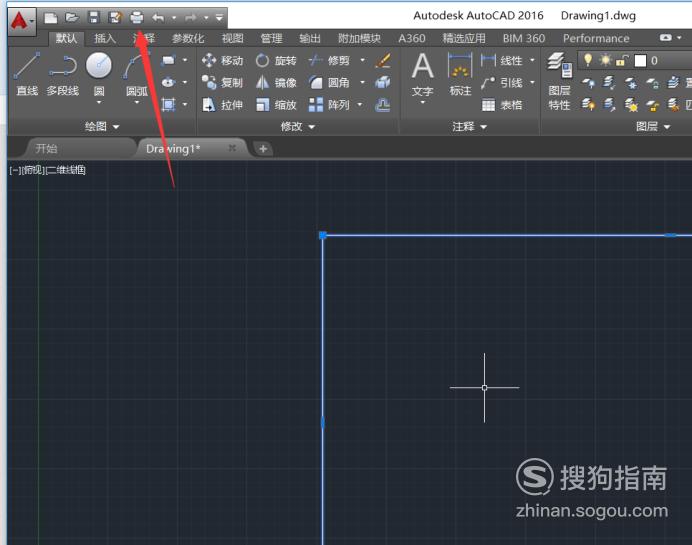Click the 镜像 mirror tool
692x545 pixels.
click(276, 83)
